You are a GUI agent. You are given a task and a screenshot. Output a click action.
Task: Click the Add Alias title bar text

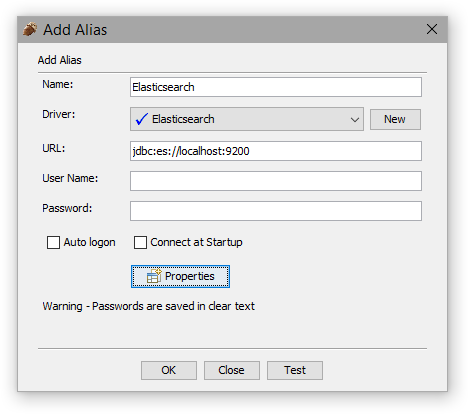[x=75, y=30]
